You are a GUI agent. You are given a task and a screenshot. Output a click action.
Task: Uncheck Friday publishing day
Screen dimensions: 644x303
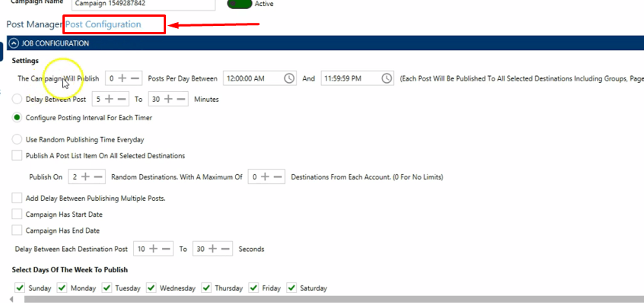point(253,288)
